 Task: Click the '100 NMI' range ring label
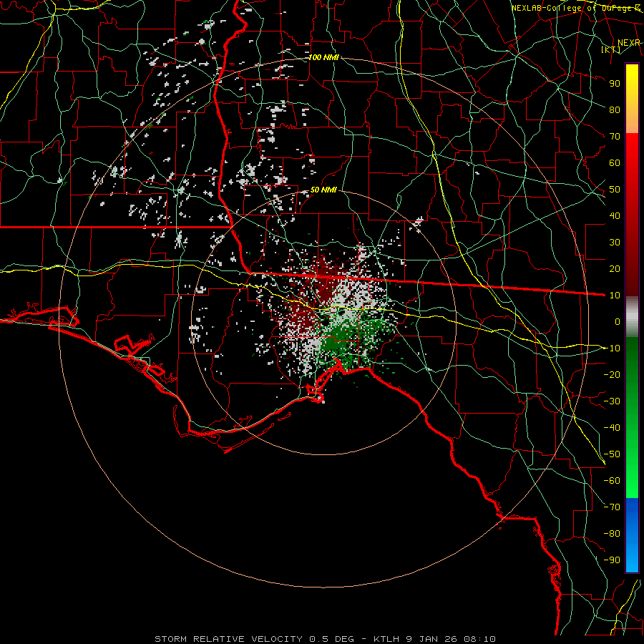(323, 57)
